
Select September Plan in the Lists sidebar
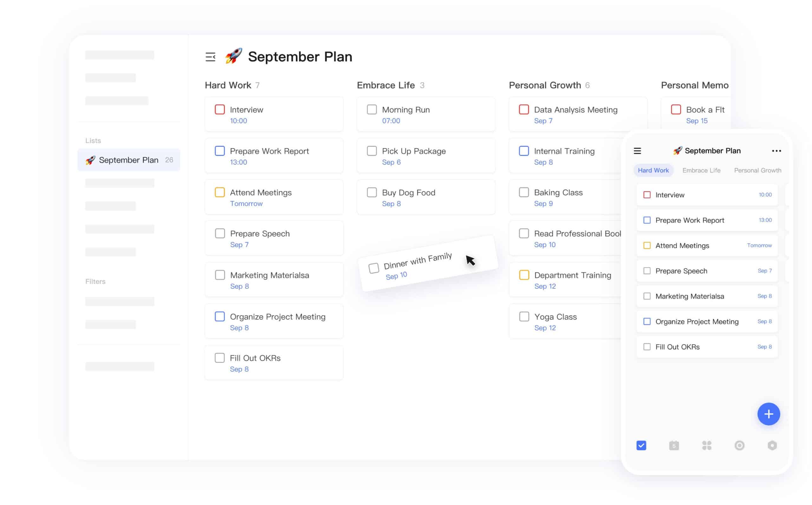click(x=128, y=160)
